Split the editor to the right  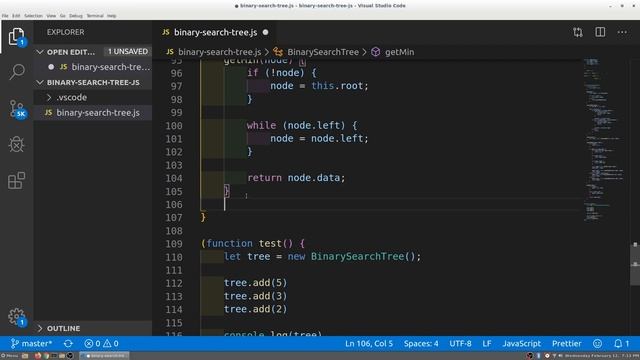[x=600, y=32]
